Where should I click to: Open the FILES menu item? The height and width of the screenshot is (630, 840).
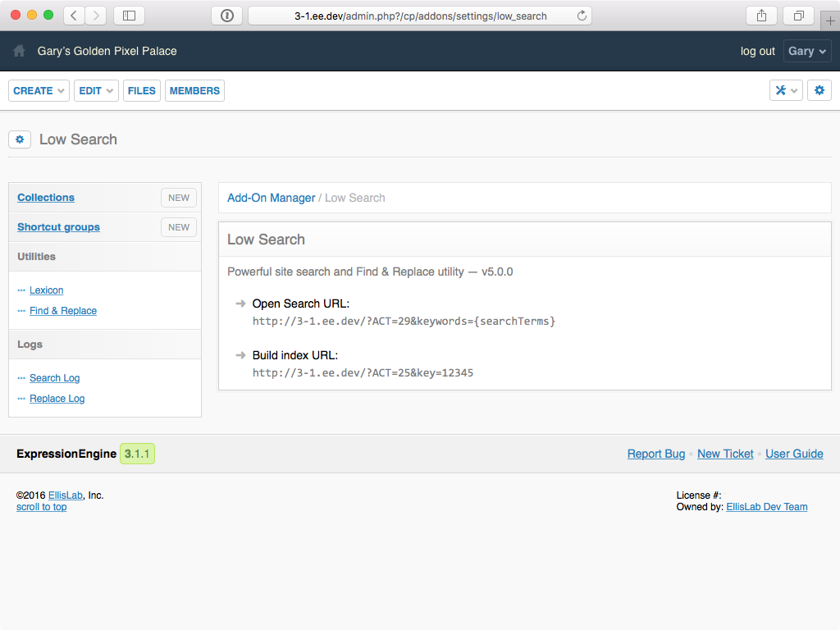click(x=141, y=90)
